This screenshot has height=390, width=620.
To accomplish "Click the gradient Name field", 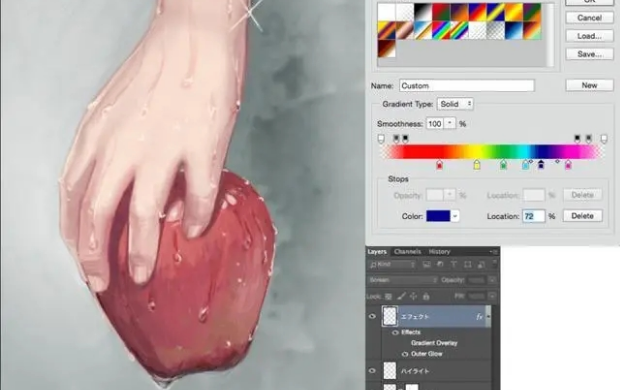I will [467, 86].
